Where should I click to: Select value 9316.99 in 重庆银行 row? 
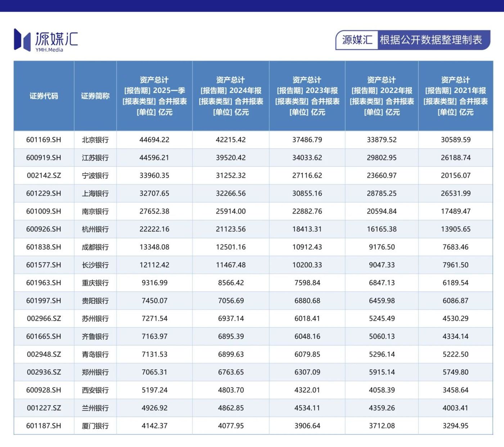(154, 283)
